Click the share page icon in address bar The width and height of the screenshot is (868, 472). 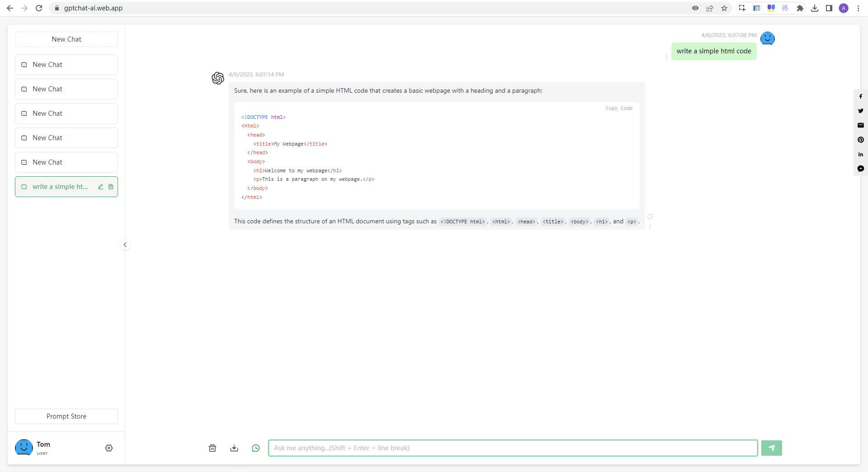point(710,8)
